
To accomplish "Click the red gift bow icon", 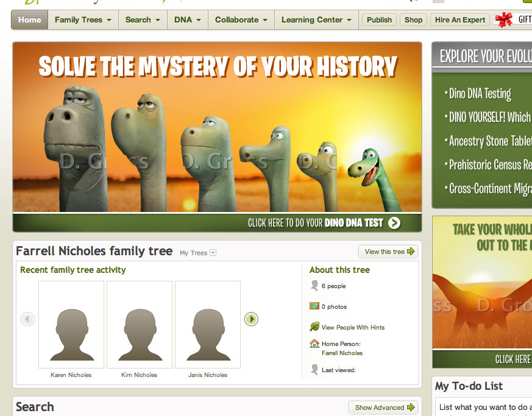I will (504, 19).
